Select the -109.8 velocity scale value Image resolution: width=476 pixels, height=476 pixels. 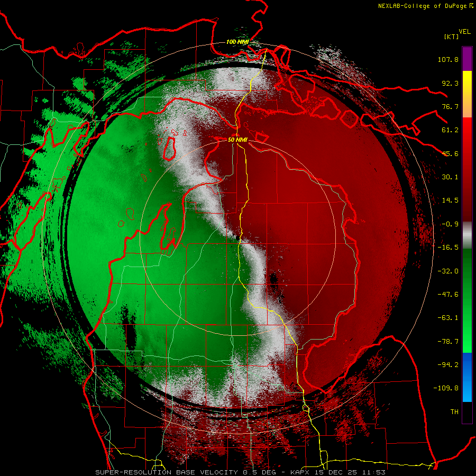446,388
